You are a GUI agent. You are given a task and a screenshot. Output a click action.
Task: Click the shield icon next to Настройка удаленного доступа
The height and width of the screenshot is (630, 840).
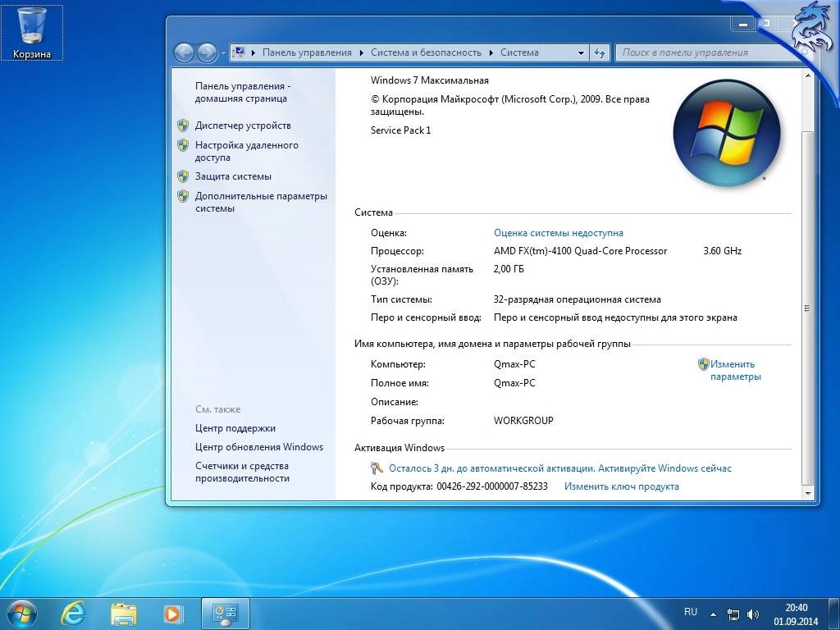(x=183, y=145)
